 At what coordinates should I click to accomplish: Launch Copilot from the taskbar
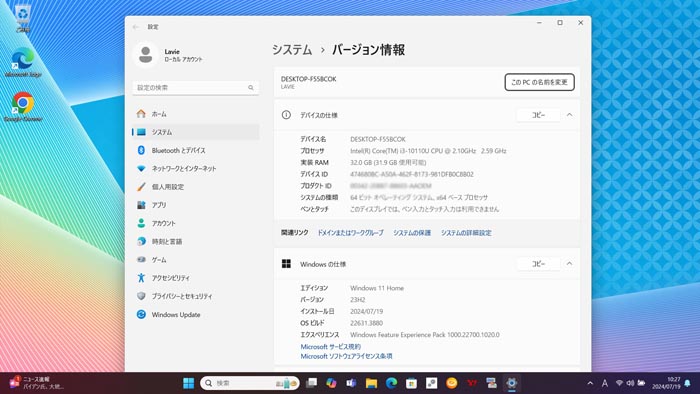(x=331, y=383)
